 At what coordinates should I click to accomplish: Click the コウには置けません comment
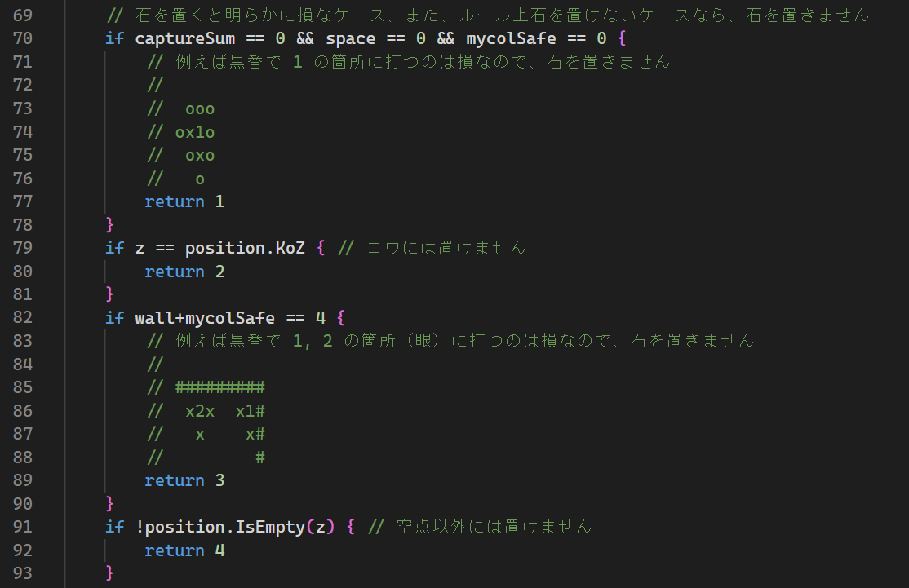point(446,248)
